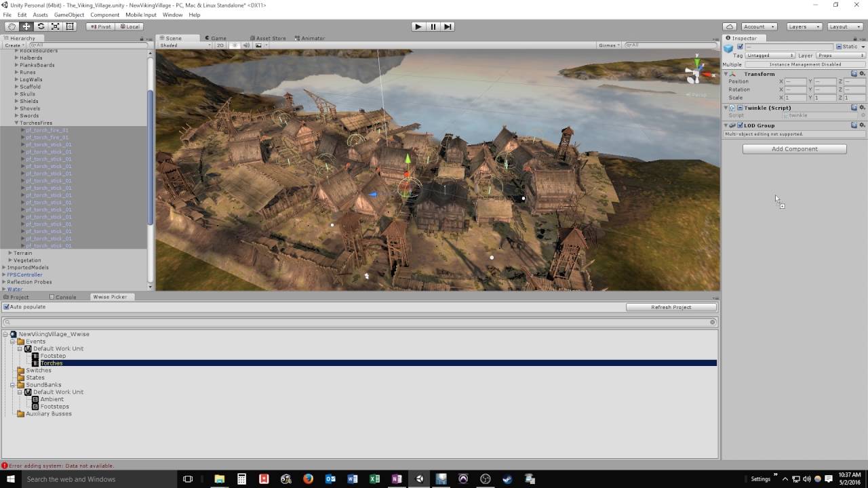Toggle Local/Global handle rotation

pos(129,26)
